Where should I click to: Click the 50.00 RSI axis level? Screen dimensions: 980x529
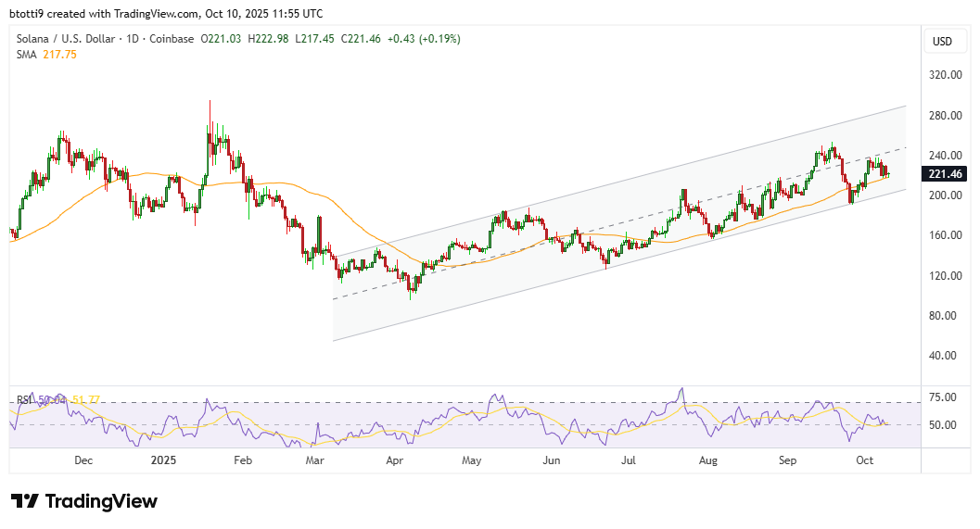pos(943,425)
